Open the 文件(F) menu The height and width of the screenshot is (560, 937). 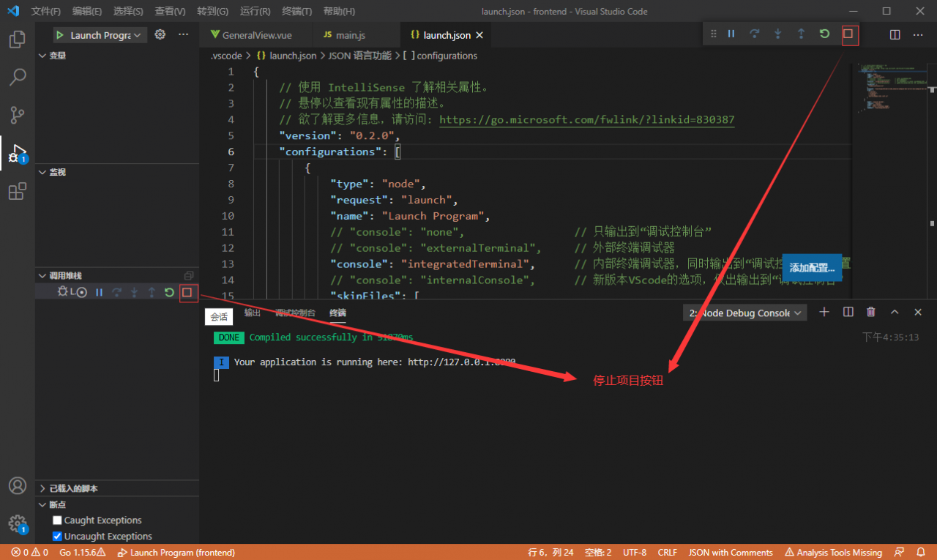pos(46,12)
